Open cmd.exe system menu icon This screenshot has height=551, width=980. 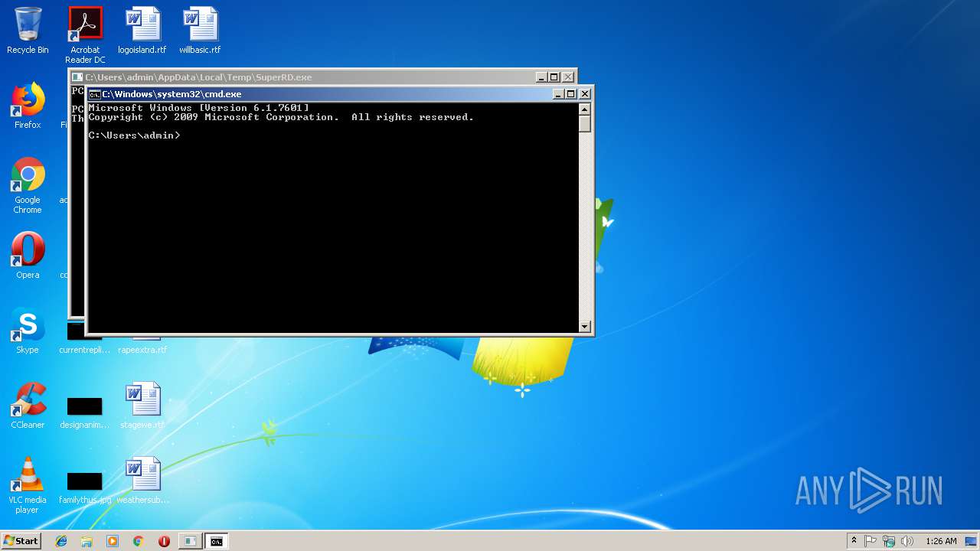point(94,94)
